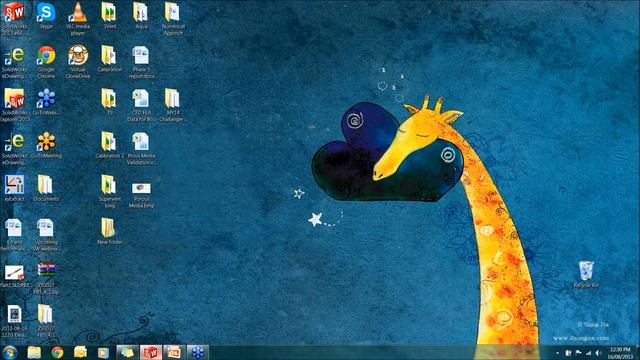Image resolution: width=640 pixels, height=360 pixels.
Task: Select the Documents folder on the desktop
Action: [46, 188]
